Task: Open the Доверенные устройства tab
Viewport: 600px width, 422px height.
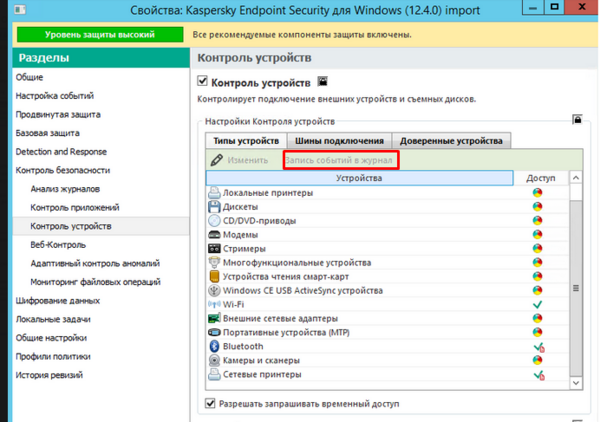Action: 451,141
